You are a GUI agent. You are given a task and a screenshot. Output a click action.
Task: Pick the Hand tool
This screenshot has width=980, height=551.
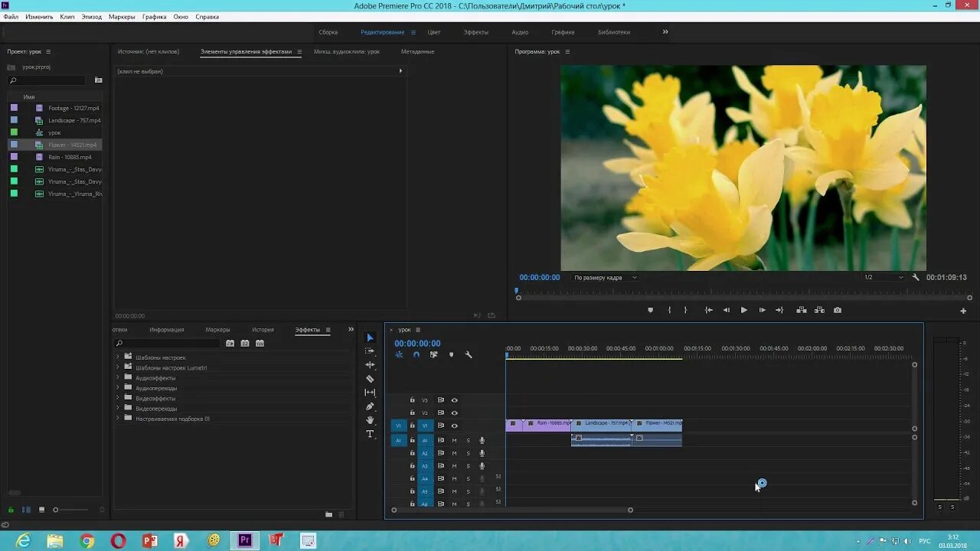[370, 420]
